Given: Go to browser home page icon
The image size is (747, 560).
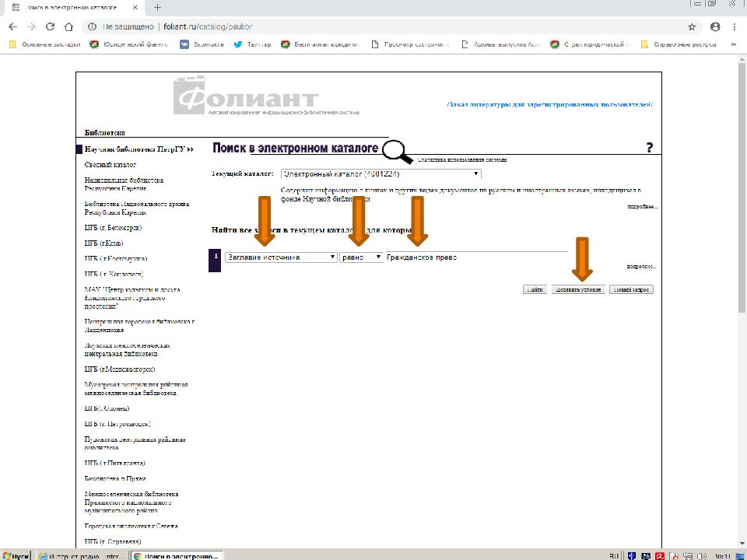Looking at the screenshot, I should (x=69, y=26).
